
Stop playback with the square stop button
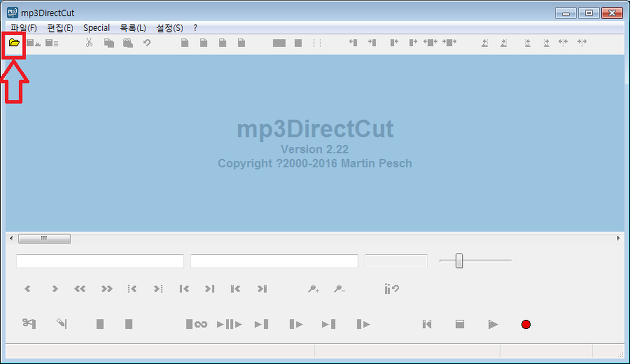[x=460, y=324]
